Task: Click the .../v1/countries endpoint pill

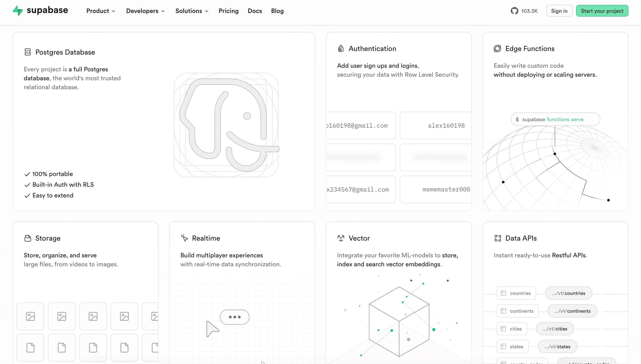Action: click(568, 293)
